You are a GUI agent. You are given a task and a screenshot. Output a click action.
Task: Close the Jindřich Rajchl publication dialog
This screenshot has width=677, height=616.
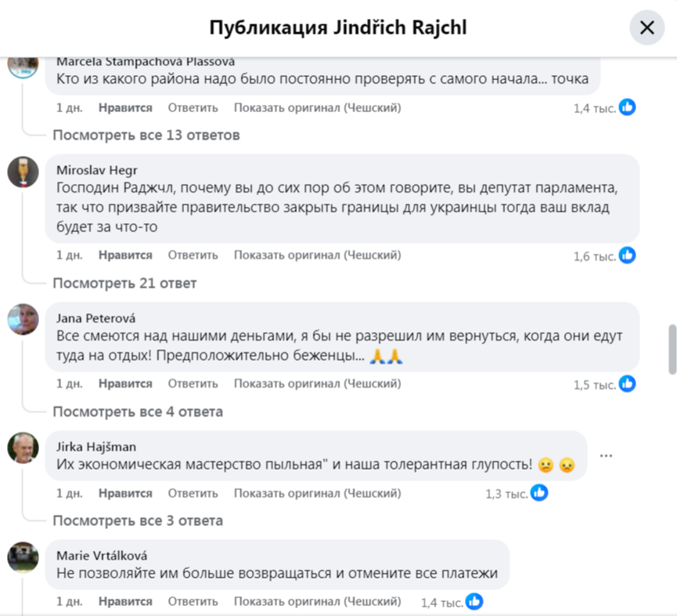647,28
